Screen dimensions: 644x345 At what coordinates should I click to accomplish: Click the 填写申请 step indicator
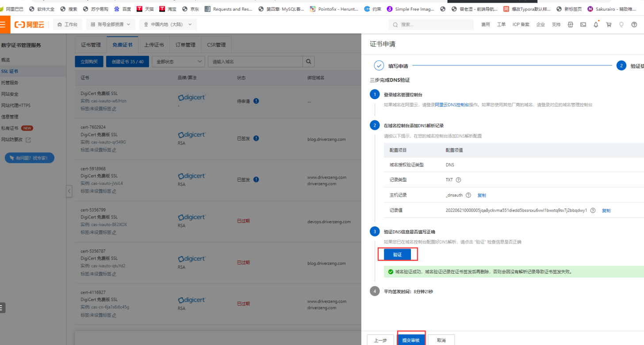tap(391, 66)
